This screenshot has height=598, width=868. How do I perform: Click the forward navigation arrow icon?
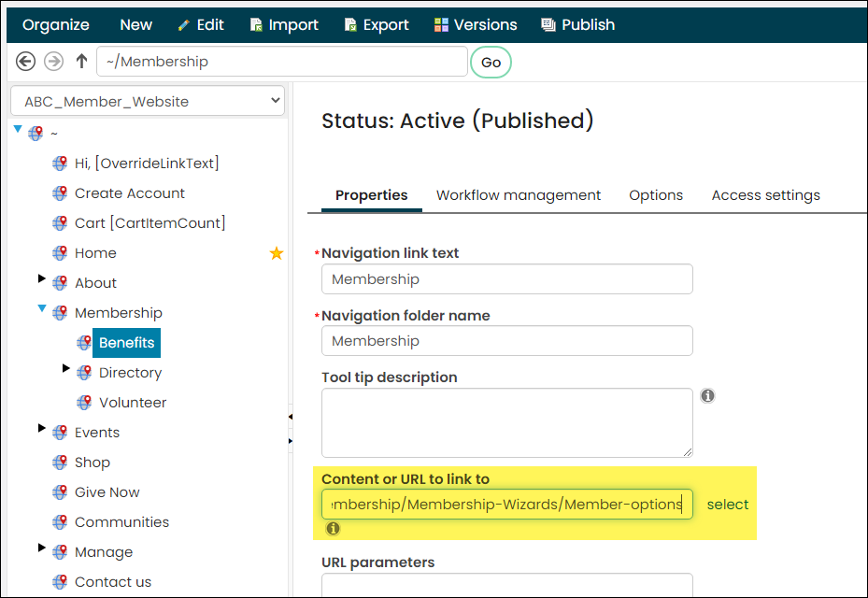[x=53, y=62]
